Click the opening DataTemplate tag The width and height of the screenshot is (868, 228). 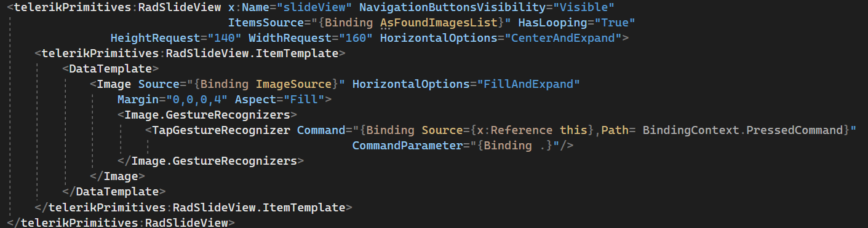point(111,68)
